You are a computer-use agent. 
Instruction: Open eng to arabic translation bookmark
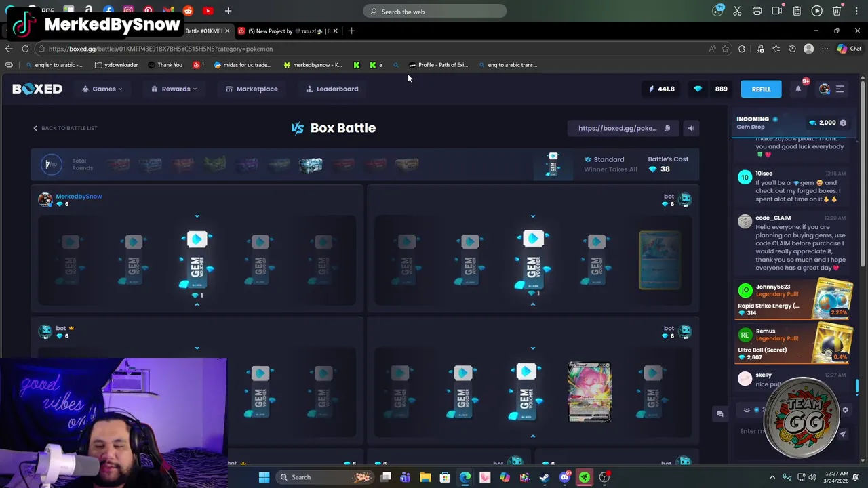(508, 65)
